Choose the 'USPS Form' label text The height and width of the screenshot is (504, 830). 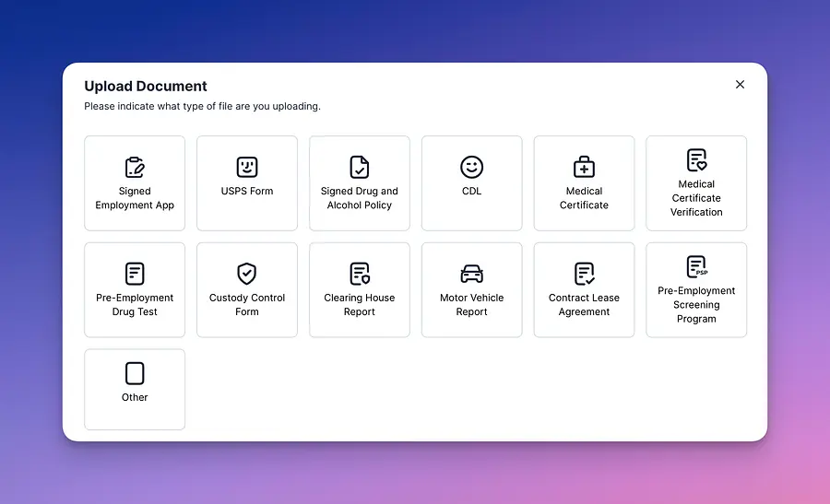click(246, 191)
